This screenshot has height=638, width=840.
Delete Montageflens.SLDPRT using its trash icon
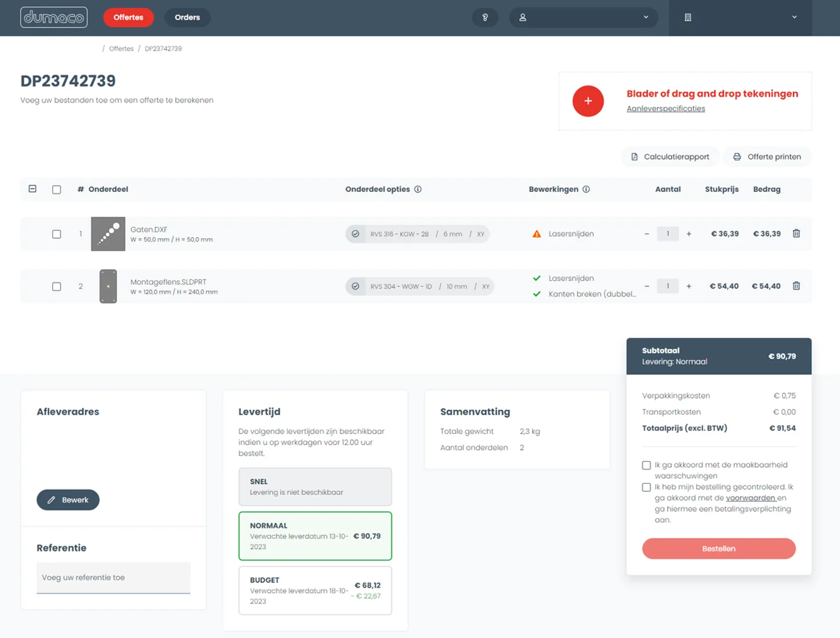(796, 286)
